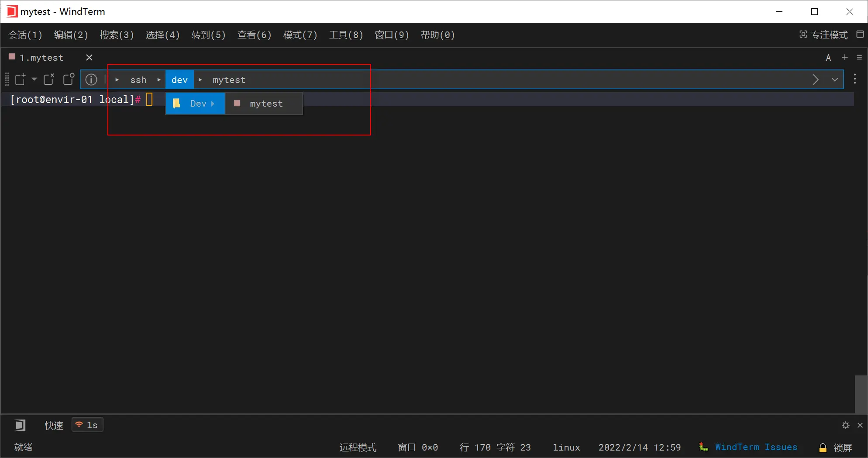Toggle the layout icon next to 专注模式

(860, 35)
